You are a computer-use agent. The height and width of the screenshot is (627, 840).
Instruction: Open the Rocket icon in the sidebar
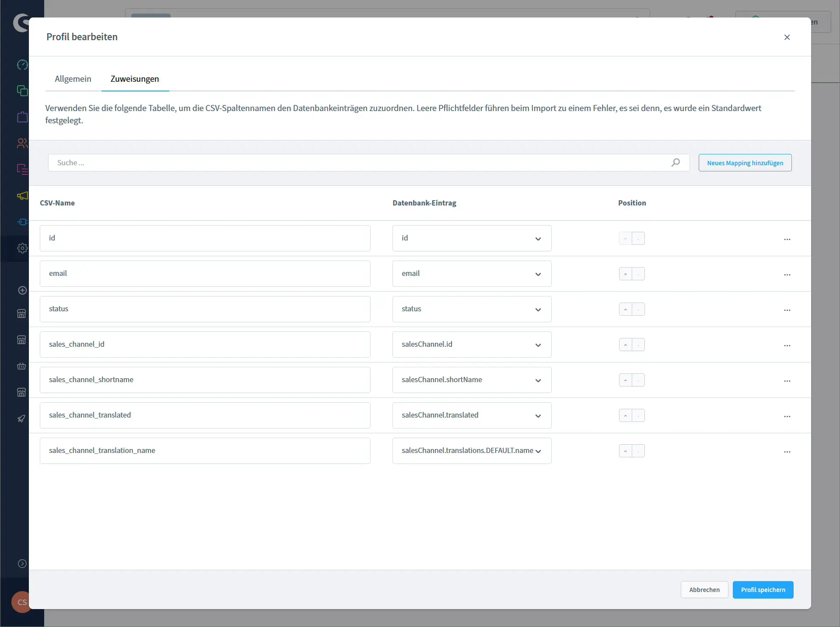(22, 419)
